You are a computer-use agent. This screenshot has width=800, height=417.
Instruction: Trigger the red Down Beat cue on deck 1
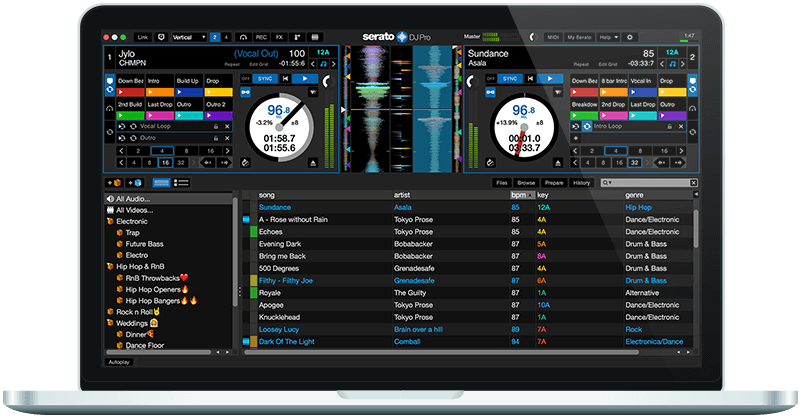131,92
